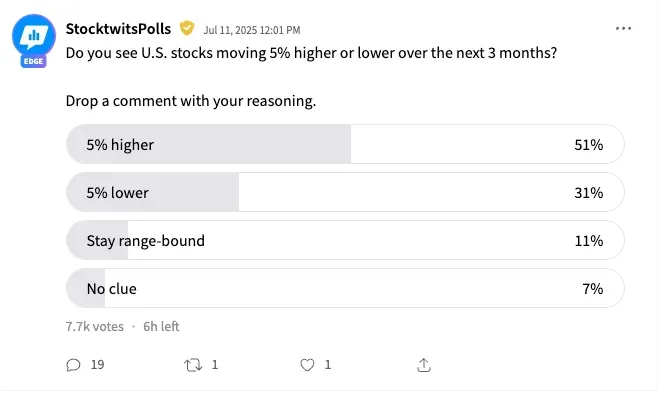Click the gold verified badge
This screenshot has height=393, width=664.
tap(187, 28)
